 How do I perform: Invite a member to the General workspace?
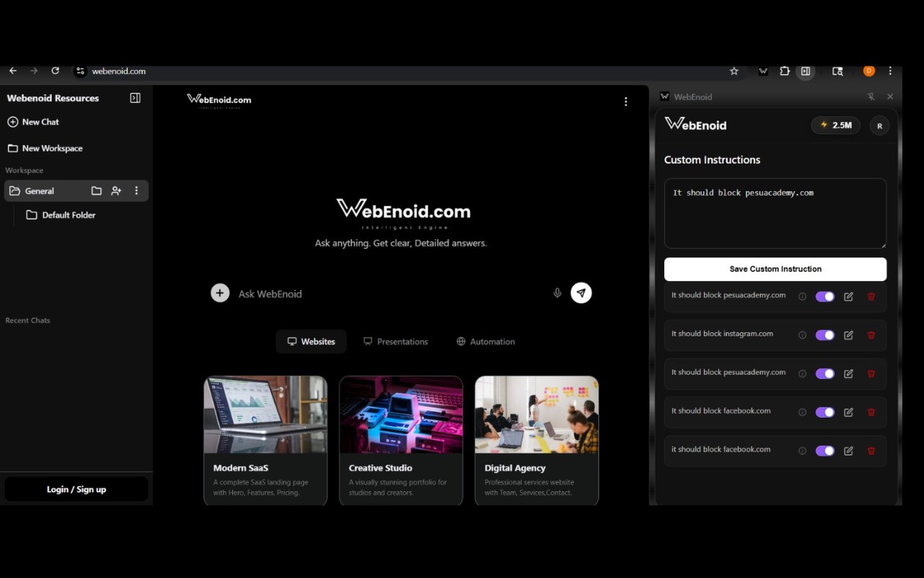tap(116, 191)
